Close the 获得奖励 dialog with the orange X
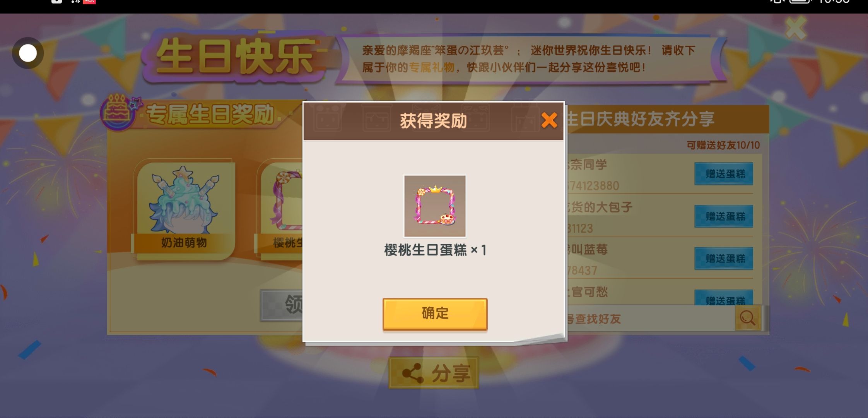The width and height of the screenshot is (868, 418). (x=549, y=120)
